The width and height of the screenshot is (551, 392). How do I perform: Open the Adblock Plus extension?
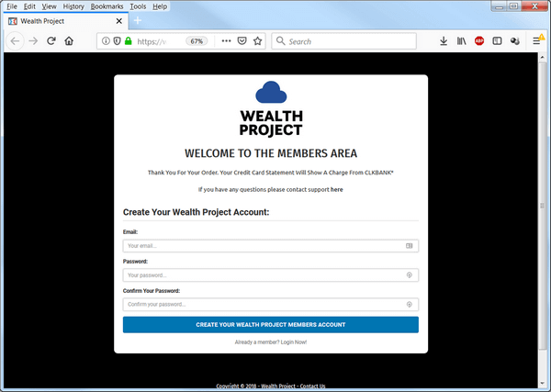(x=479, y=41)
